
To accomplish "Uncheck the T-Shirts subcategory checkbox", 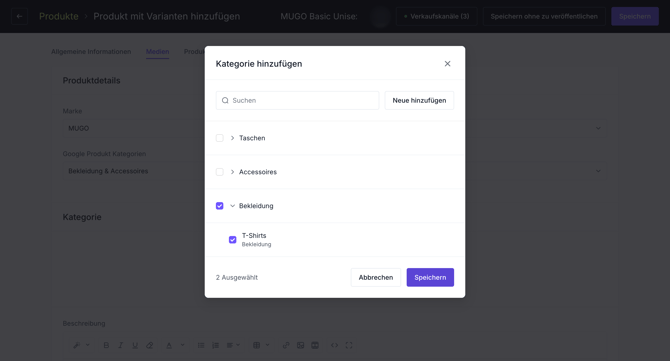I will tap(232, 240).
